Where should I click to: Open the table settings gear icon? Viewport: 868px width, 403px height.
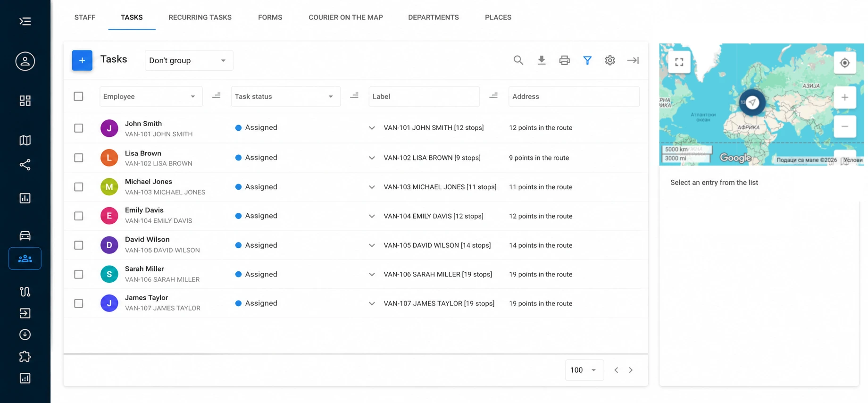[x=610, y=60]
